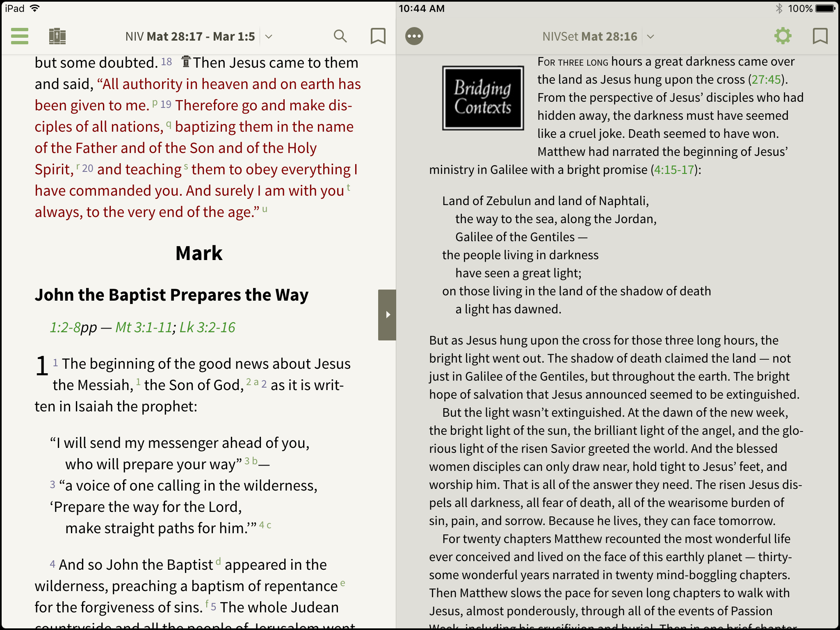Viewport: 840px width, 630px height.
Task: Bookmark the NIVSet study pane
Action: point(820,36)
